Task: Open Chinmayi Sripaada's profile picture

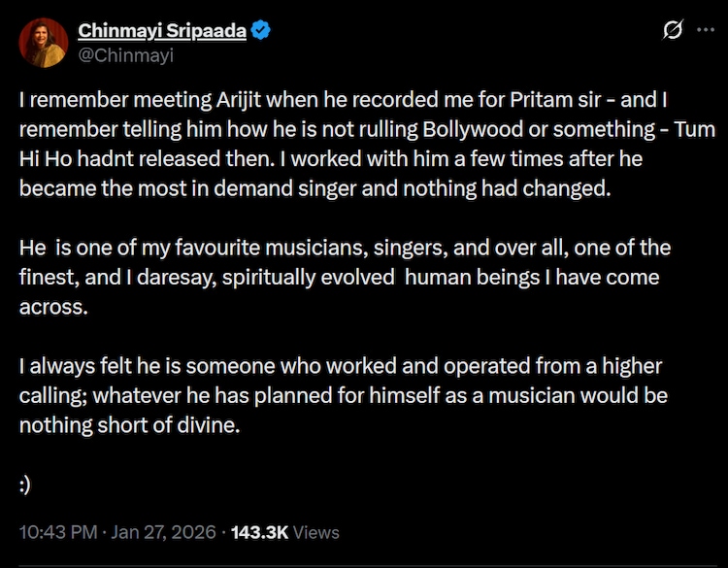Action: coord(44,43)
